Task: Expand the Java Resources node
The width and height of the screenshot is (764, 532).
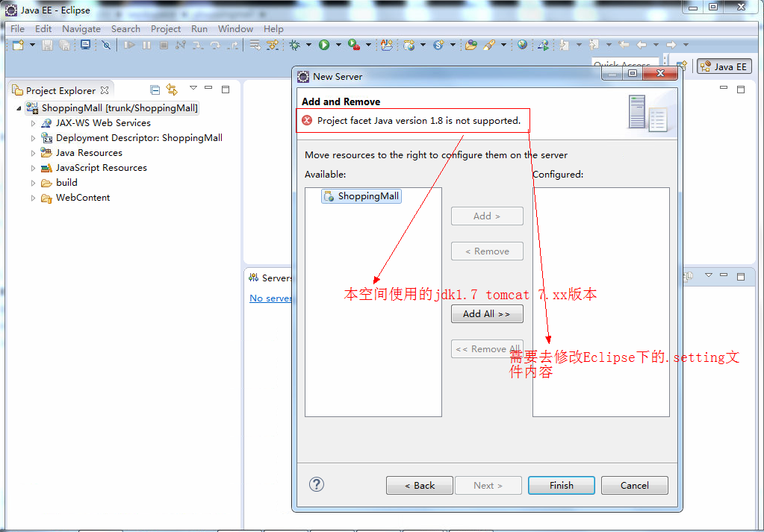Action: [x=33, y=153]
